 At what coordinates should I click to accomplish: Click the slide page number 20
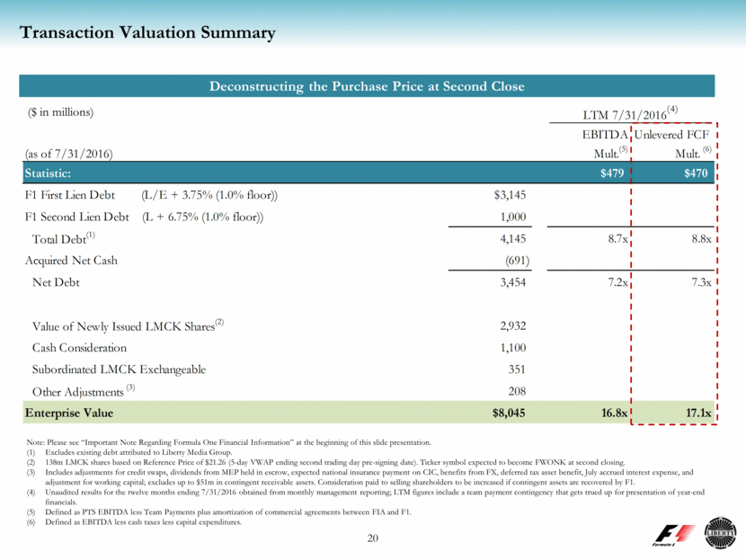tap(372, 538)
